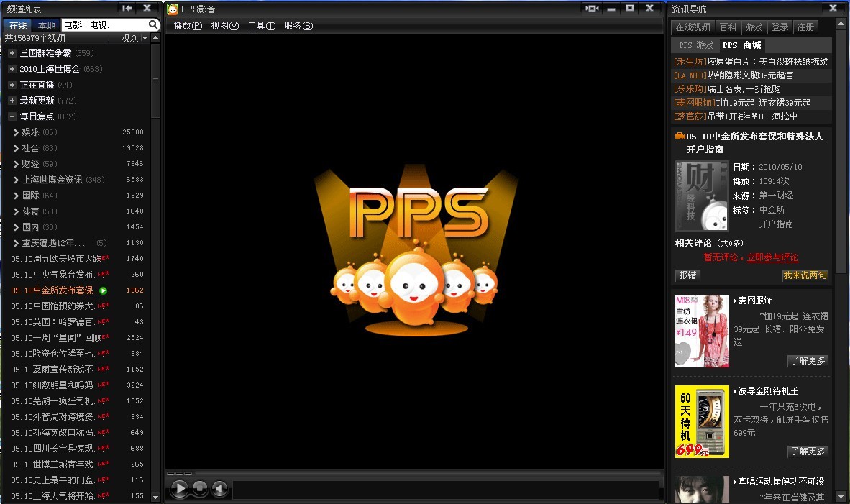850x504 pixels.
Task: Click the 麦网服饰 dress ad thumbnail
Action: coord(702,331)
